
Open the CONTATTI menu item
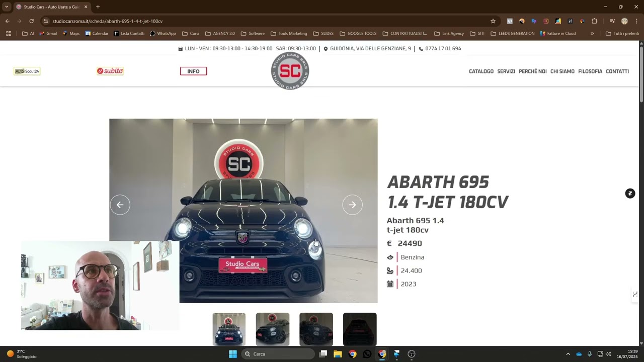pos(617,71)
